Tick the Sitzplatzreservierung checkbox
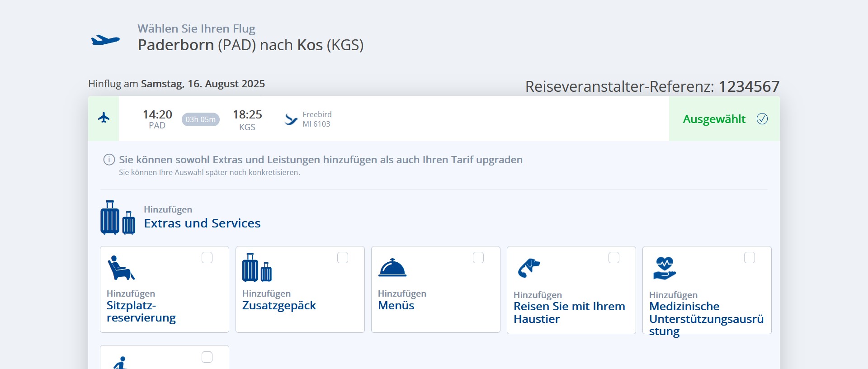 click(207, 258)
